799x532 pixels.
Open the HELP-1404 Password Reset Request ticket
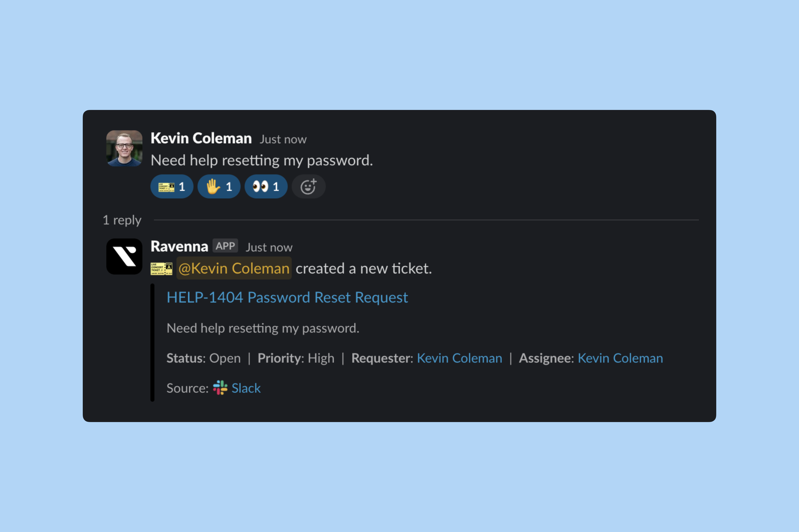[x=287, y=298]
